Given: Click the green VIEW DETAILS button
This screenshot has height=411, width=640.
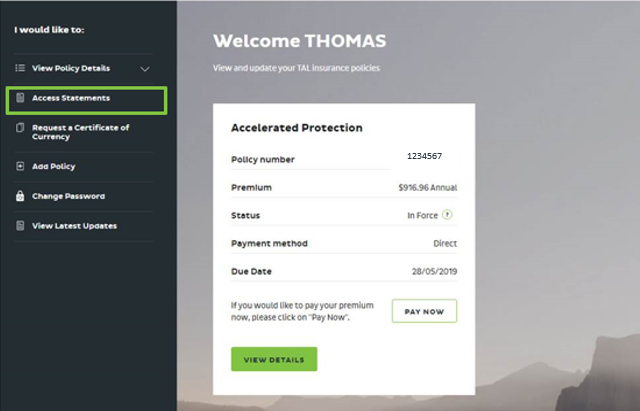Looking at the screenshot, I should point(274,359).
